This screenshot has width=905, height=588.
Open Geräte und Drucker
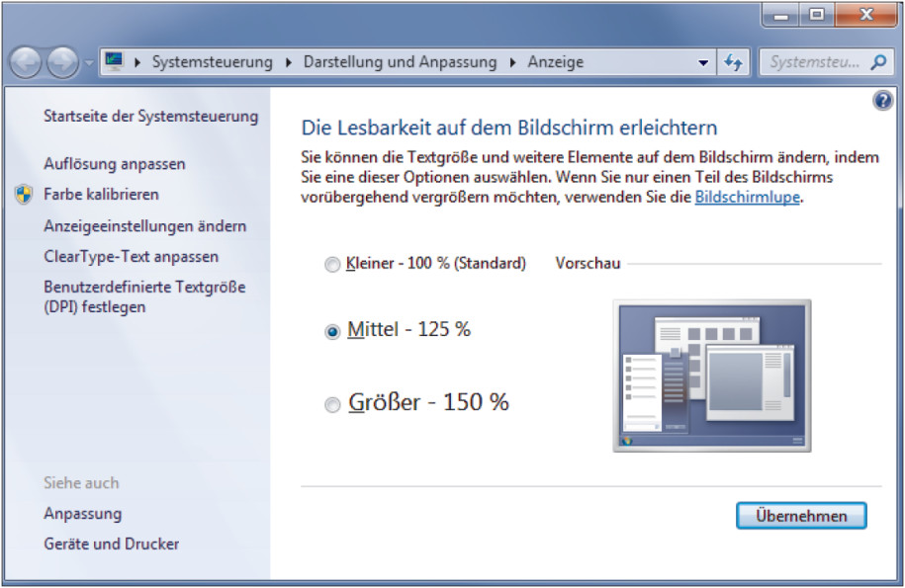pos(112,544)
